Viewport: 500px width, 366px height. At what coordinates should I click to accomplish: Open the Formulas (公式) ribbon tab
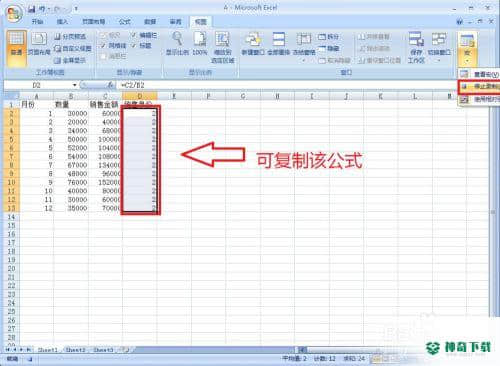(125, 22)
